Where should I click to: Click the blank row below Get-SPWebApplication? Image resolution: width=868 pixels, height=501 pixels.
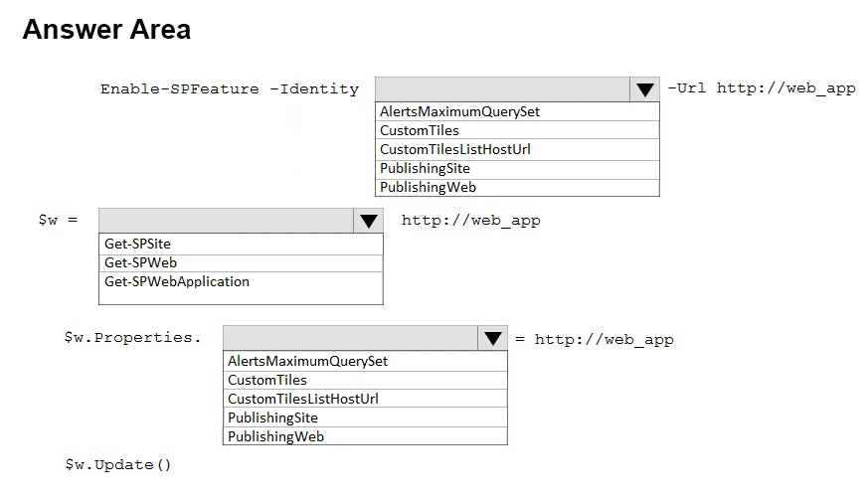[x=242, y=296]
